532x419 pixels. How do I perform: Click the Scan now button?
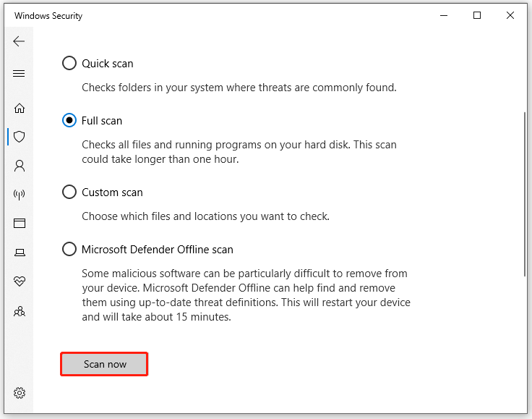[x=105, y=364]
